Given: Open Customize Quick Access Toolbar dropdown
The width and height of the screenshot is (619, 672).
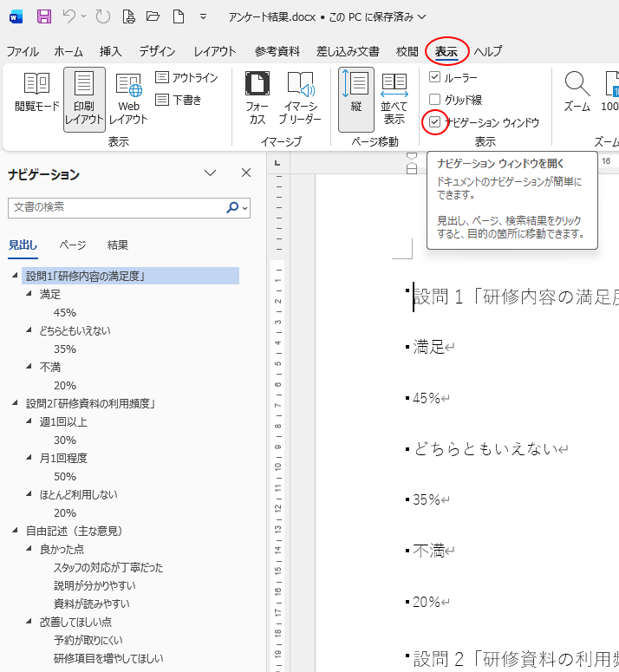Looking at the screenshot, I should point(204,16).
